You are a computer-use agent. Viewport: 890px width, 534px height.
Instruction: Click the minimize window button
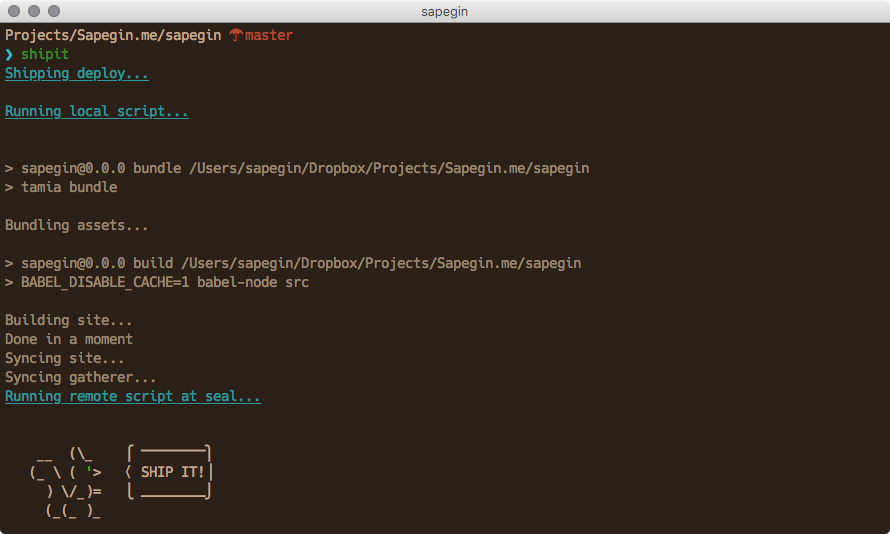click(34, 11)
